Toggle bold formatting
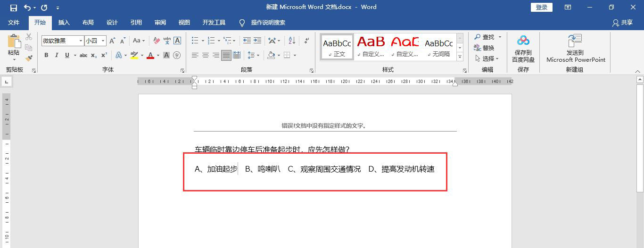 pos(46,56)
